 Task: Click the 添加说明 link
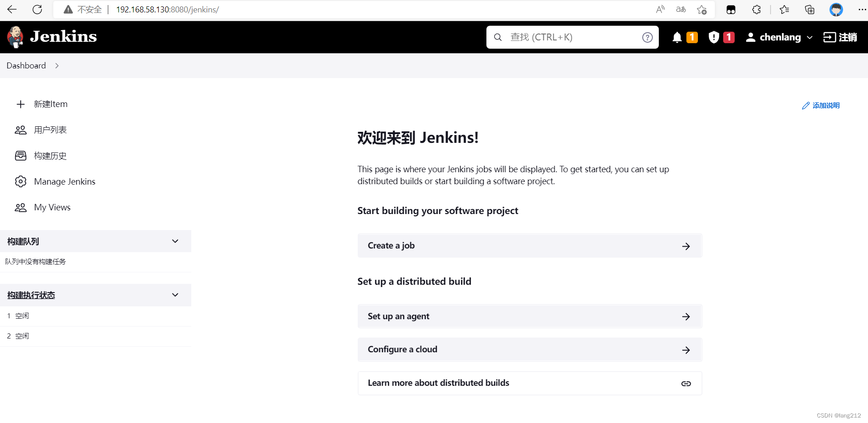pyautogui.click(x=821, y=106)
